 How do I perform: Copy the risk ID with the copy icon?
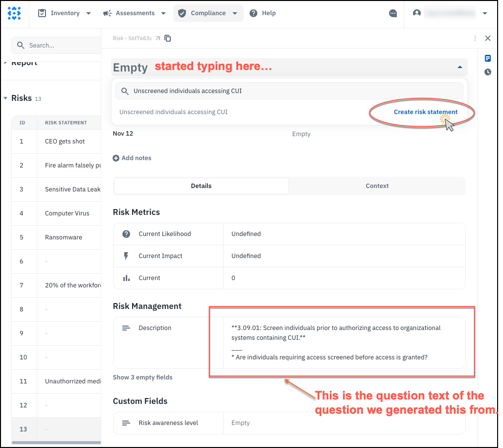(x=168, y=38)
